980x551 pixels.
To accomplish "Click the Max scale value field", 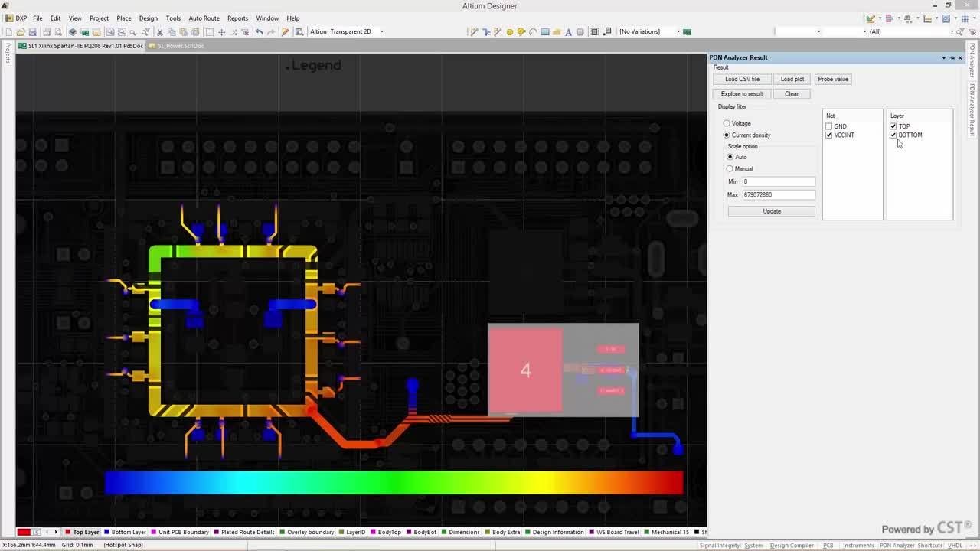I will 778,195.
